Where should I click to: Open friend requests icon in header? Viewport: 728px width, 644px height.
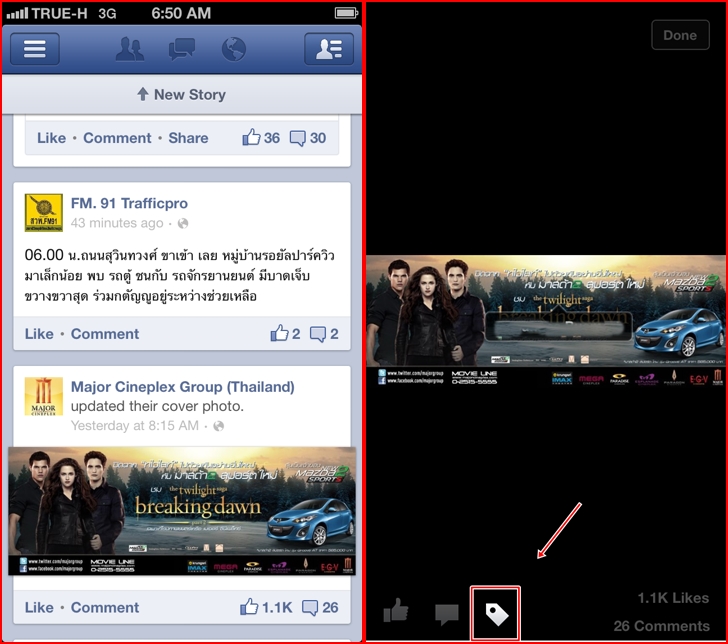tap(130, 49)
